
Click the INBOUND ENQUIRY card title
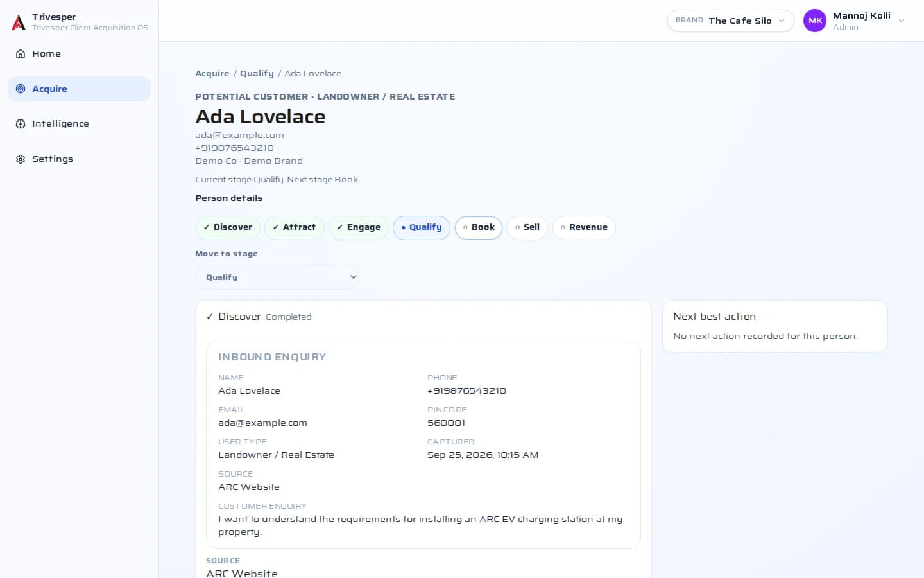(272, 357)
